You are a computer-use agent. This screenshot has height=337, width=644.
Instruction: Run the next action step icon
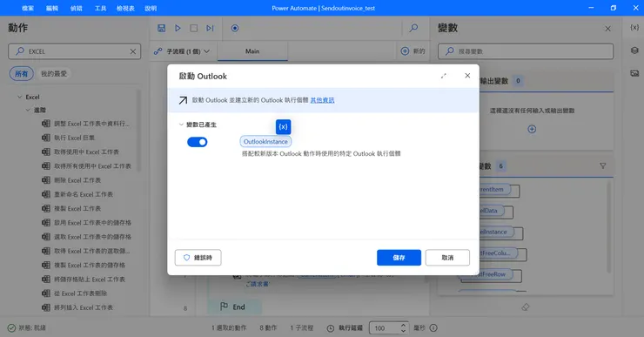(x=210, y=28)
